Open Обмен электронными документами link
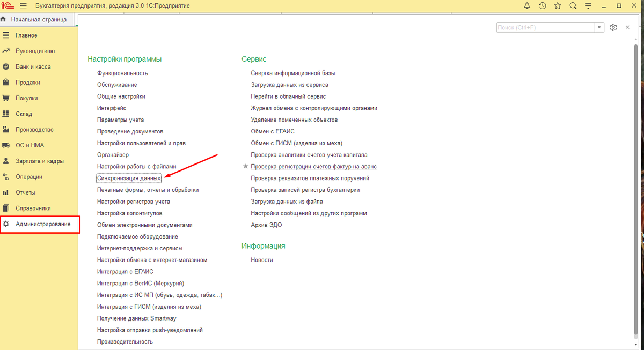Screen dimensions: 644x350 [145, 225]
